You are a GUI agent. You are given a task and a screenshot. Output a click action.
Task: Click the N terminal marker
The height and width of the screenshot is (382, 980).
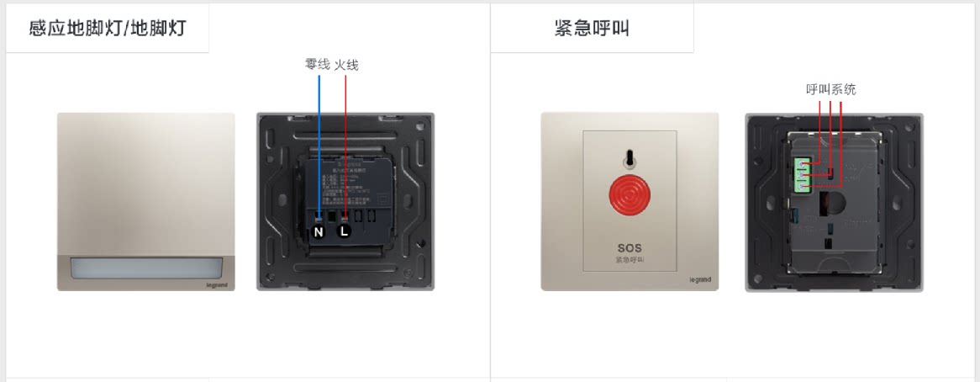319,232
